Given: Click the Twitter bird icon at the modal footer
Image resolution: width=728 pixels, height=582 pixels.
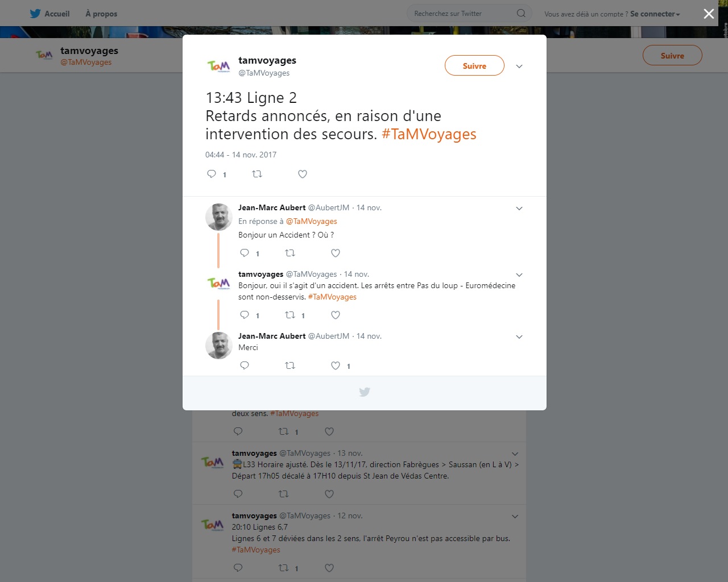Looking at the screenshot, I should click(x=365, y=392).
